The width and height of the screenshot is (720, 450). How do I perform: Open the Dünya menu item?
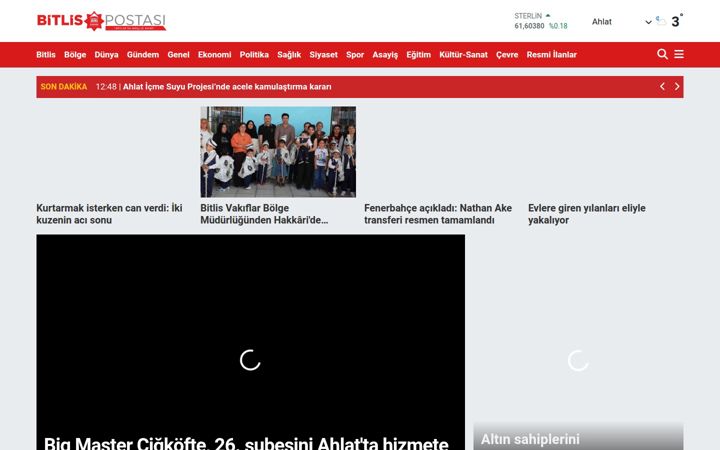pyautogui.click(x=107, y=55)
